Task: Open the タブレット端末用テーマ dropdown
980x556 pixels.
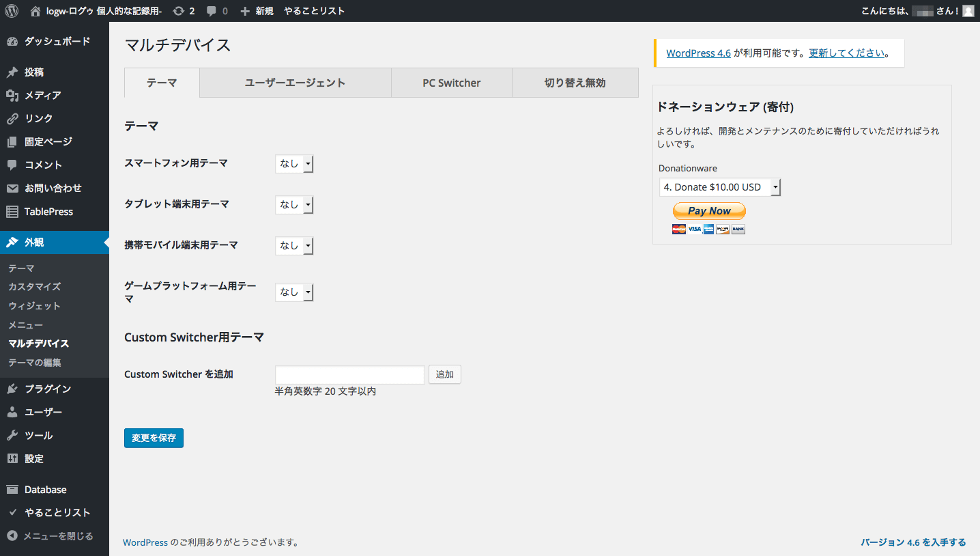Action: [x=294, y=205]
